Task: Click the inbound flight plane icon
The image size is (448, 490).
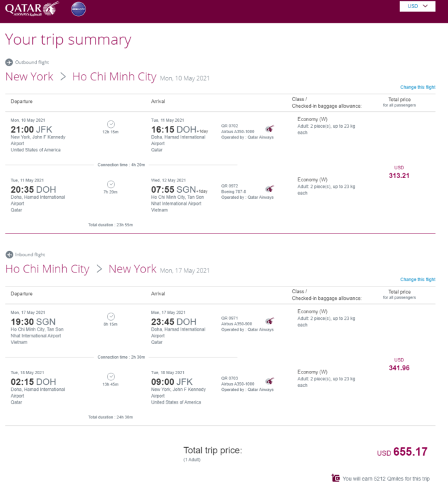Action: point(9,254)
